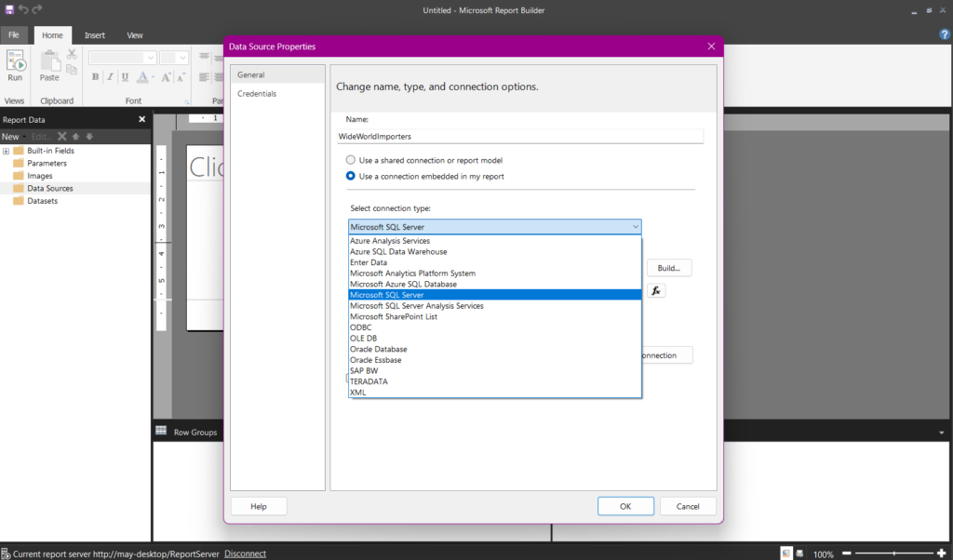Click the font color A icon
The height and width of the screenshot is (560, 953).
142,76
